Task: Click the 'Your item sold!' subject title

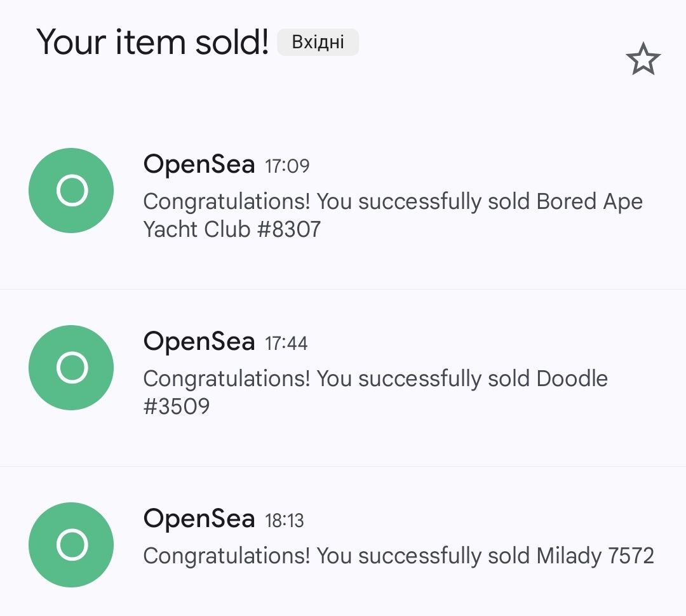Action: [x=152, y=42]
